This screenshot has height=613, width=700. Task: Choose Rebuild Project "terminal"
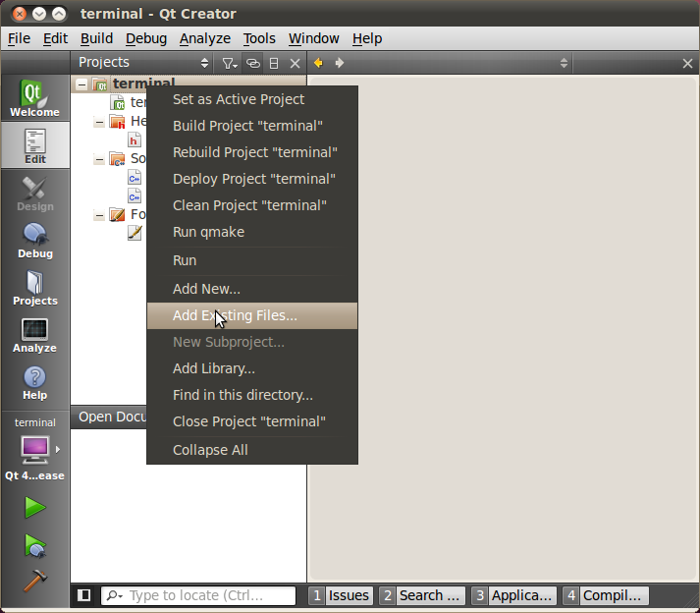252,152
